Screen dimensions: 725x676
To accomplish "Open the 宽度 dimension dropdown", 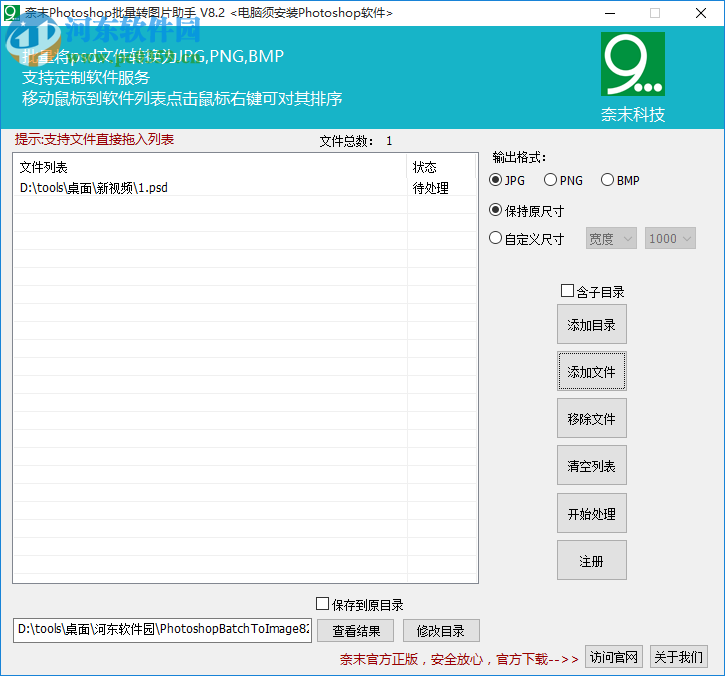I will pyautogui.click(x=611, y=239).
